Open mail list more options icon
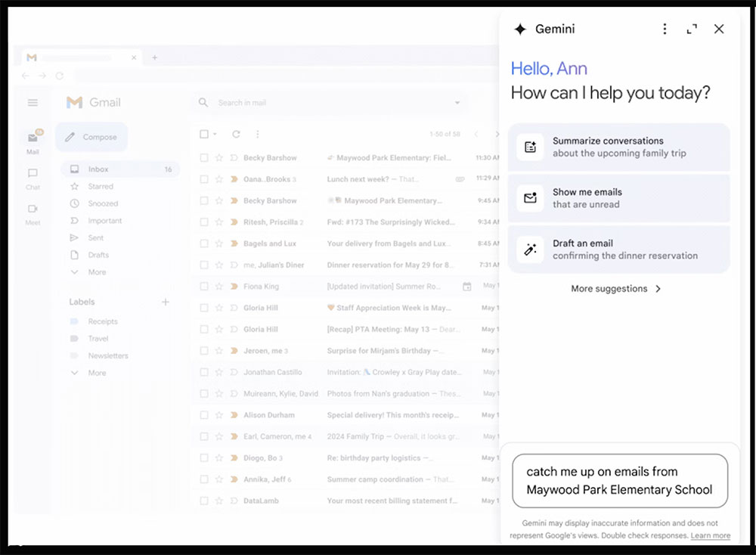Viewport: 756px width, 555px height. click(x=258, y=134)
